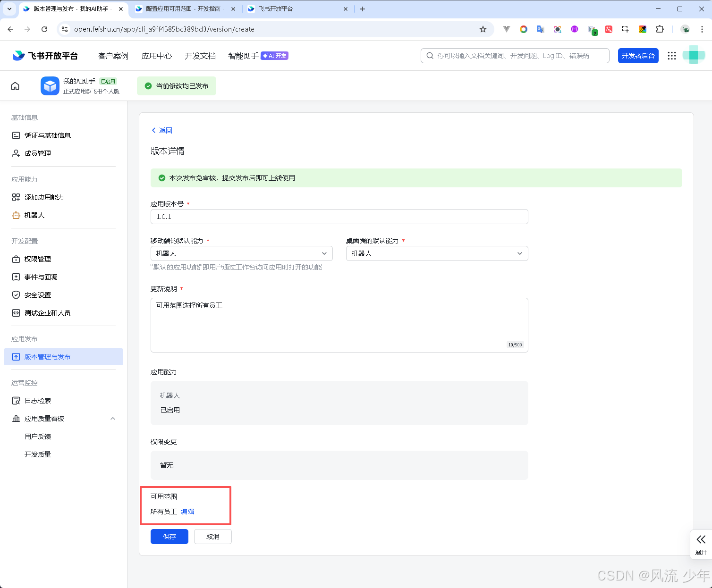
Task: Click the 编辑 link for availability scope
Action: pyautogui.click(x=187, y=512)
